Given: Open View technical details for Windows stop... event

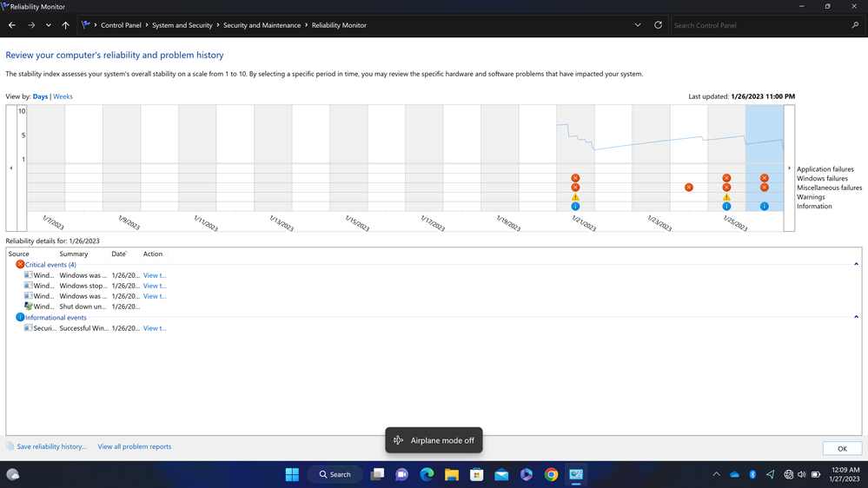Looking at the screenshot, I should coord(155,286).
